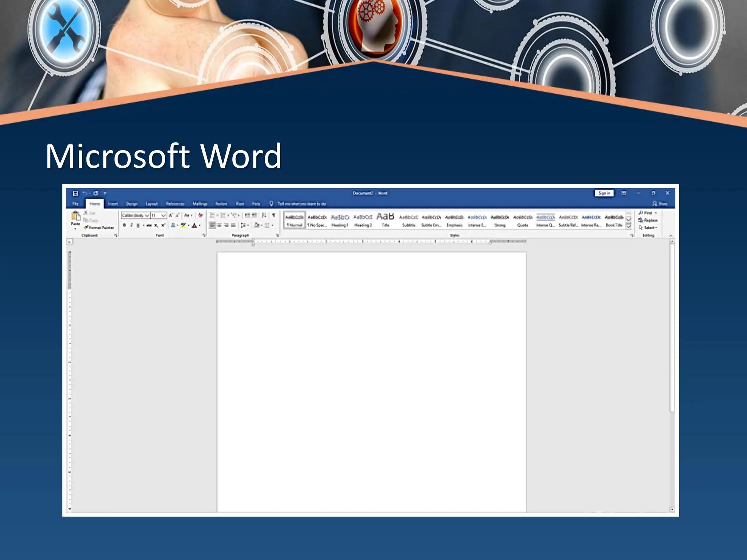The height and width of the screenshot is (560, 747).
Task: Apply the red font color
Action: [194, 225]
